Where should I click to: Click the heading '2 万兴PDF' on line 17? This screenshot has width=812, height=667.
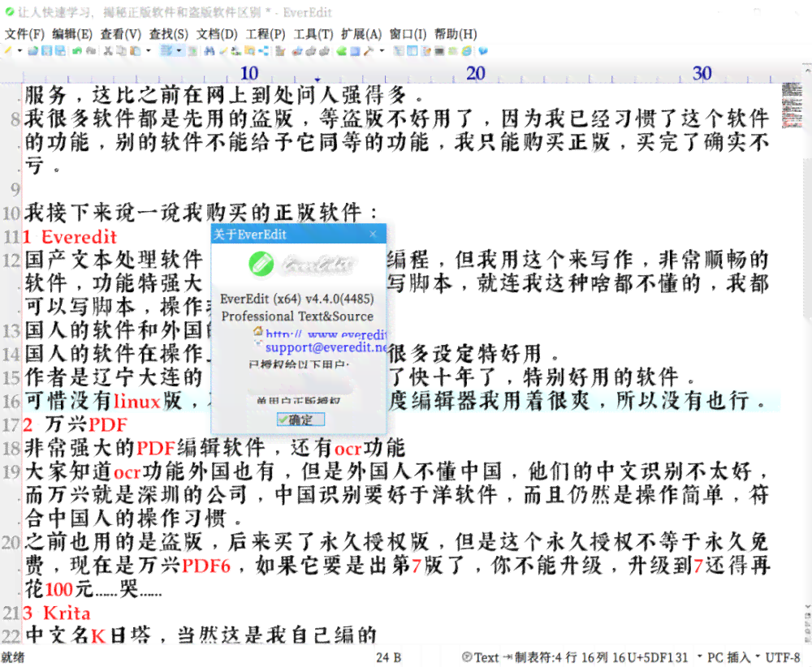[x=75, y=425]
